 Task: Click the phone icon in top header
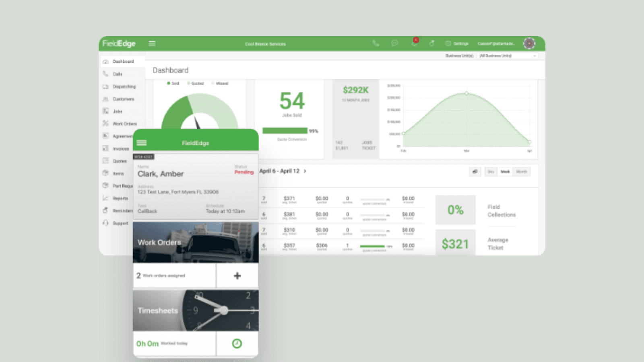(x=376, y=43)
